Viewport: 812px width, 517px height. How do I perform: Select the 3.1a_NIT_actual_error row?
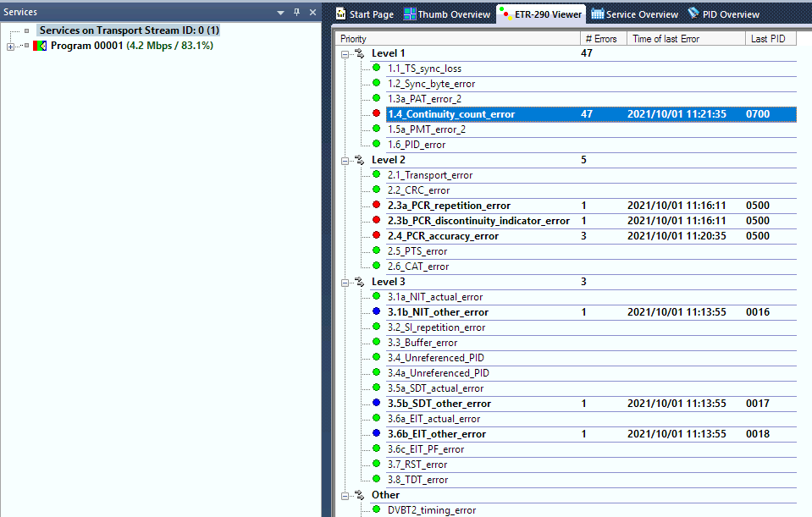pos(591,297)
